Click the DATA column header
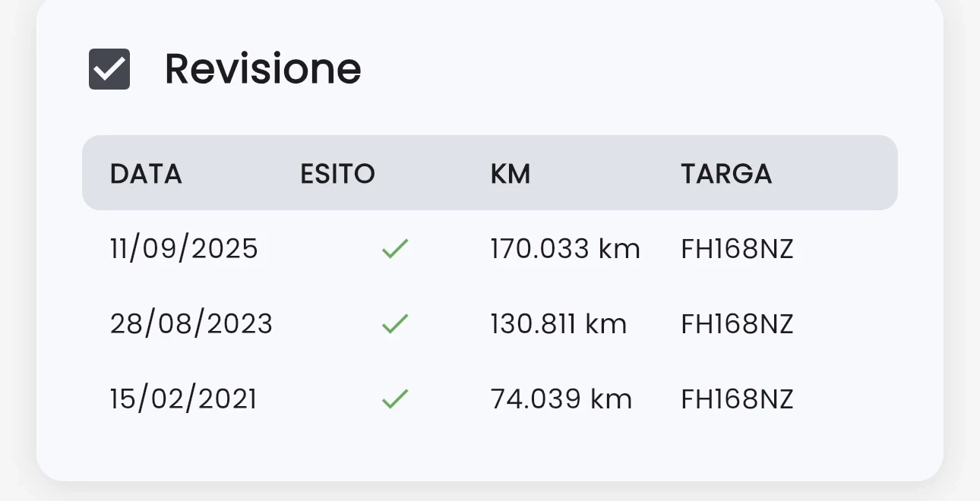Viewport: 980px width, 501px height. click(146, 174)
